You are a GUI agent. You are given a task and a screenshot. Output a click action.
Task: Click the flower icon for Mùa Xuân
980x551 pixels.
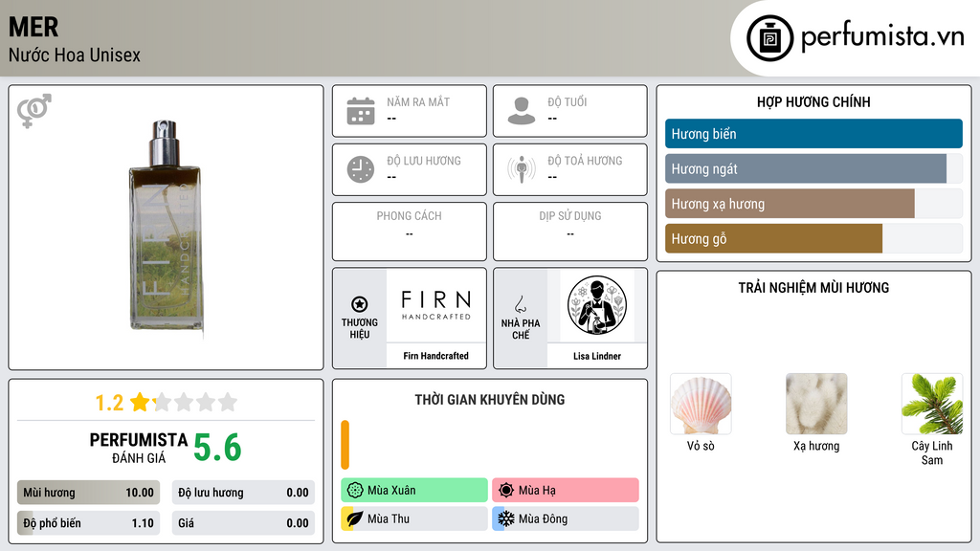pyautogui.click(x=355, y=491)
